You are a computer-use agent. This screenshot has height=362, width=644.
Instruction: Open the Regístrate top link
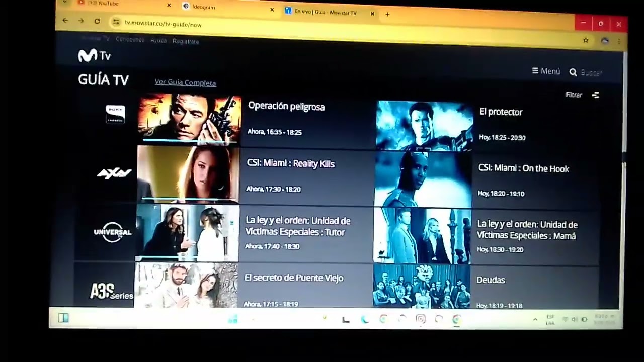point(186,41)
